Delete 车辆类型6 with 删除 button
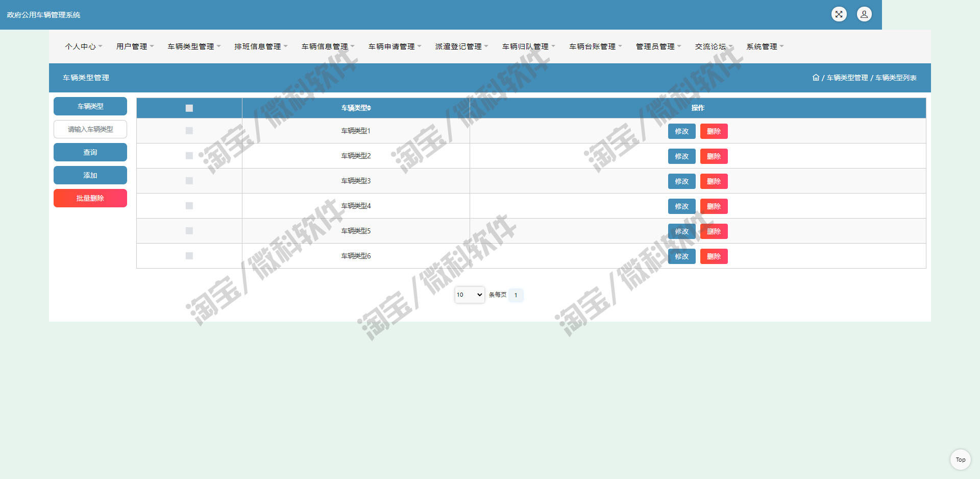Viewport: 980px width, 479px height. coord(714,256)
